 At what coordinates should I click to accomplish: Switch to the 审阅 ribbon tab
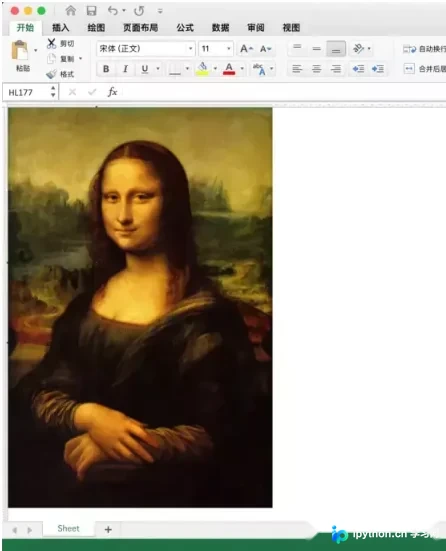[x=256, y=28]
